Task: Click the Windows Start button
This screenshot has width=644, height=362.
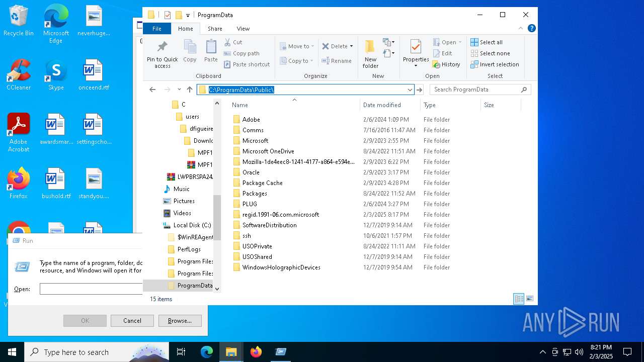Action: coord(12,352)
